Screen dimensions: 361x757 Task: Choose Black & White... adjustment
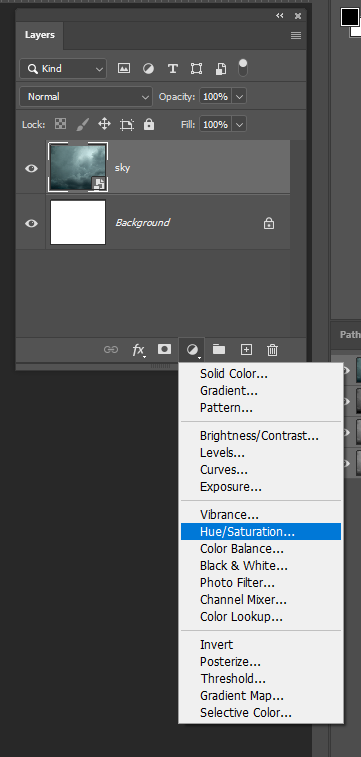pos(261,565)
